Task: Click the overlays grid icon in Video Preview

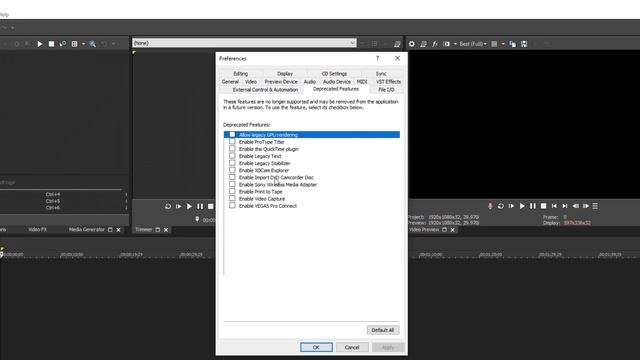Action: pyautogui.click(x=494, y=44)
